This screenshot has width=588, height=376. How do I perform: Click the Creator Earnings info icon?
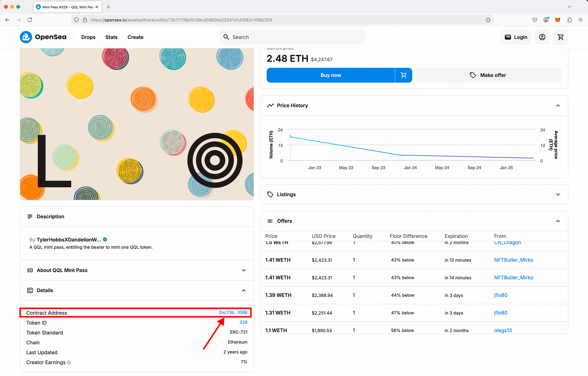(x=69, y=362)
